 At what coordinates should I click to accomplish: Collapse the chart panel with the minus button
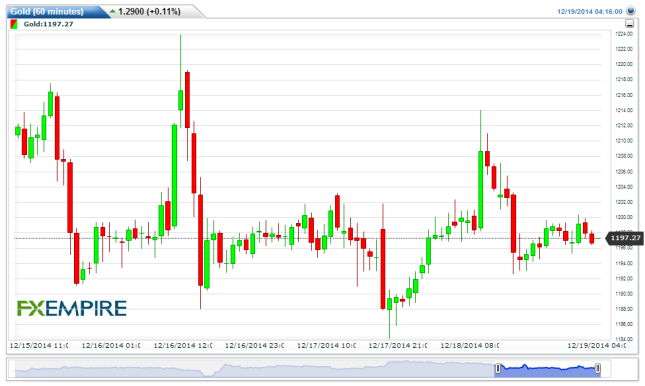[629, 24]
